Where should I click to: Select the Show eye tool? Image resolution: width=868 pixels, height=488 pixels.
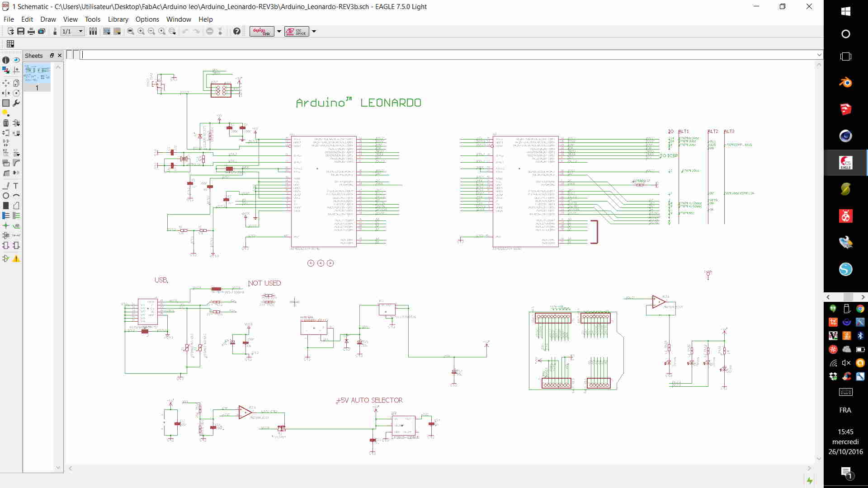click(x=16, y=60)
